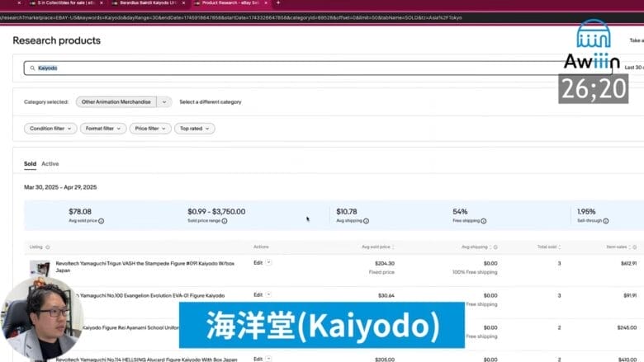The width and height of the screenshot is (644, 362).
Task: Open category chevron beside Other Animation Merchandise
Action: [x=164, y=102]
